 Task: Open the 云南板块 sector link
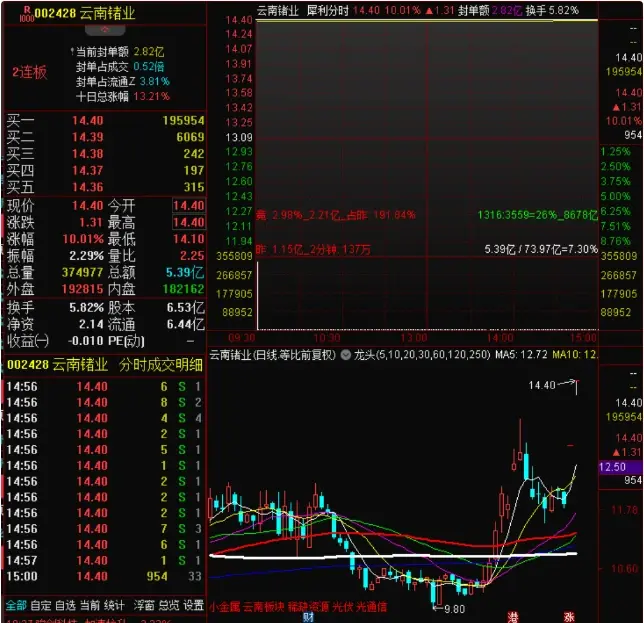(x=264, y=607)
